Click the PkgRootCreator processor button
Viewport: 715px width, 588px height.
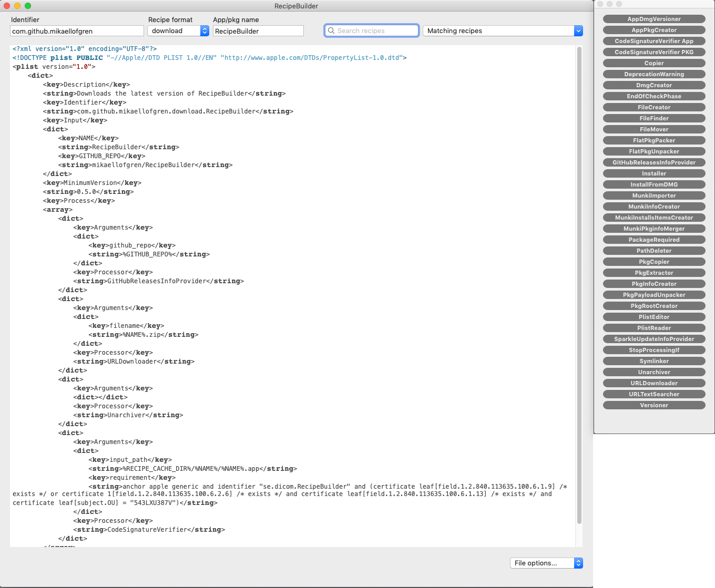[654, 306]
